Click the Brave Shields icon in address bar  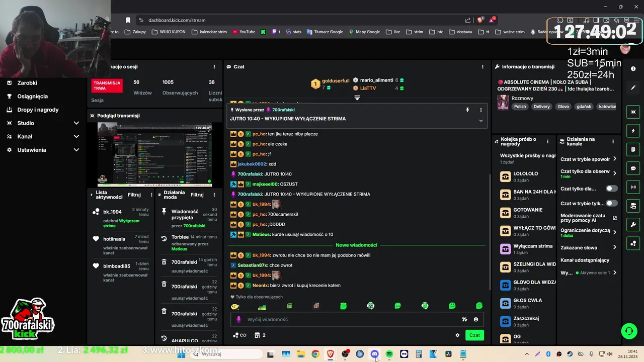pyautogui.click(x=480, y=20)
